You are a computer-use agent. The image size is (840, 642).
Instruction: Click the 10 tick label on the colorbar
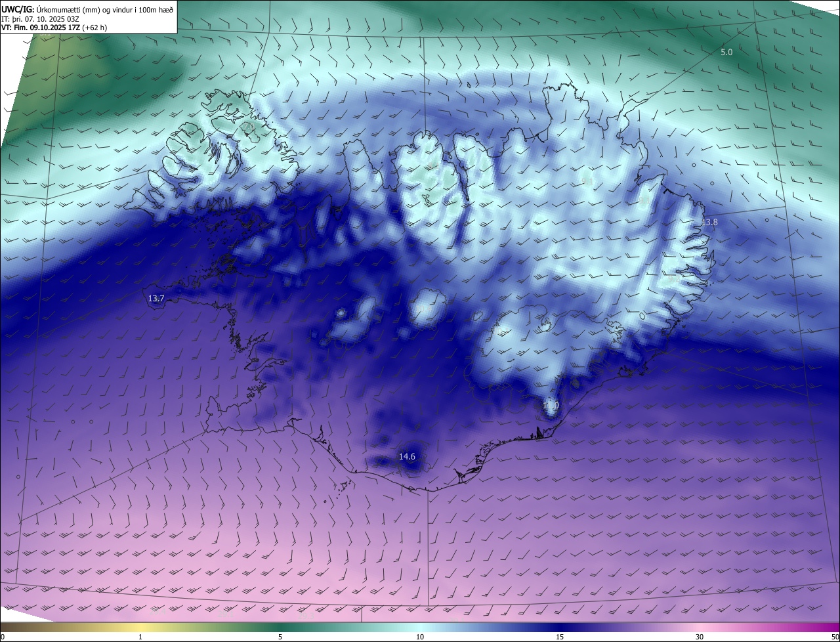click(x=420, y=637)
